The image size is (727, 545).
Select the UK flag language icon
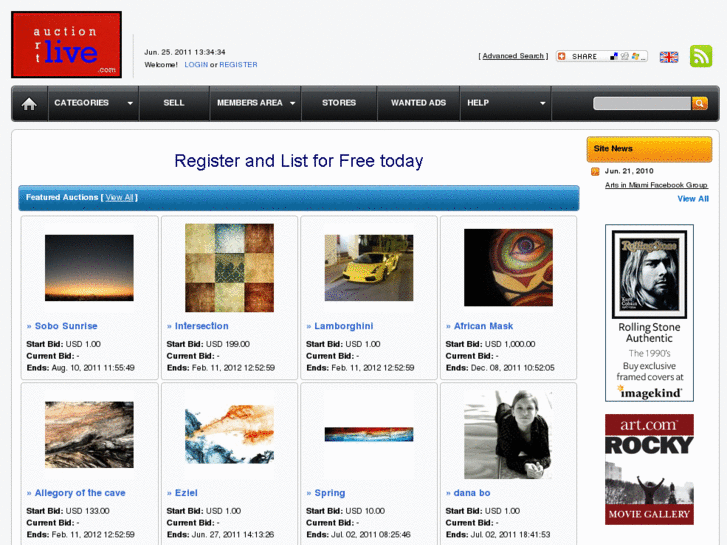point(669,57)
